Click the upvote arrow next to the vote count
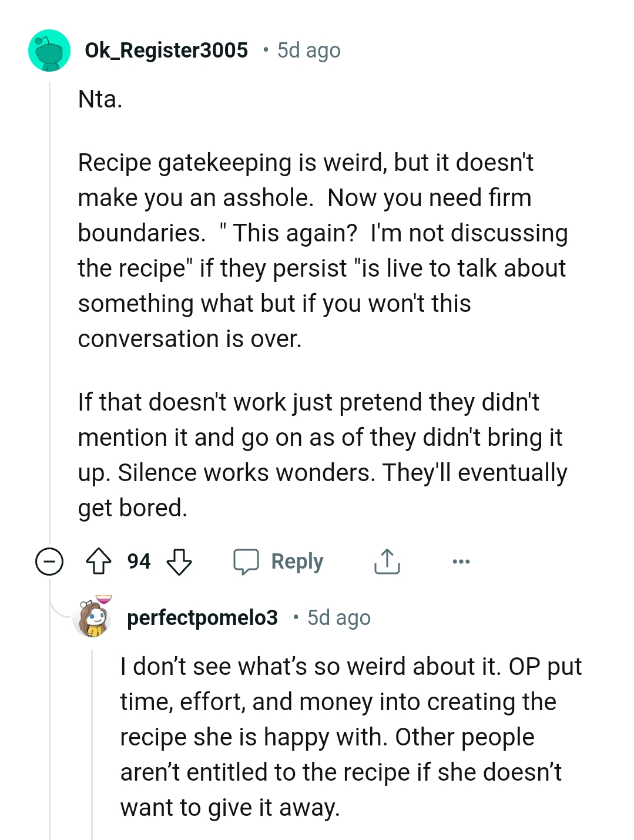 point(99,561)
